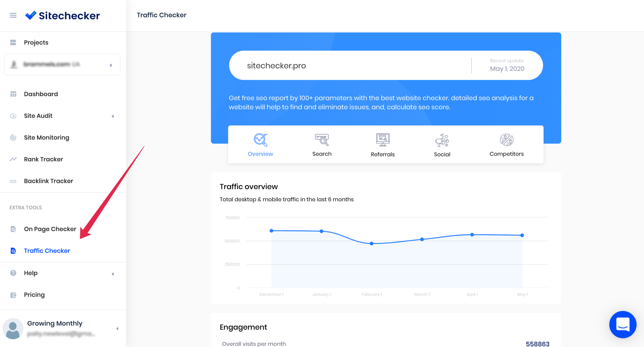644x347 pixels.
Task: Click the Engagement section heading
Action: coord(243,327)
